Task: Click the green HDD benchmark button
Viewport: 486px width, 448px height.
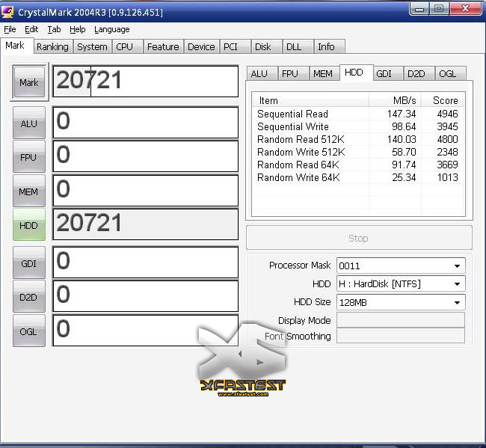Action: [29, 225]
